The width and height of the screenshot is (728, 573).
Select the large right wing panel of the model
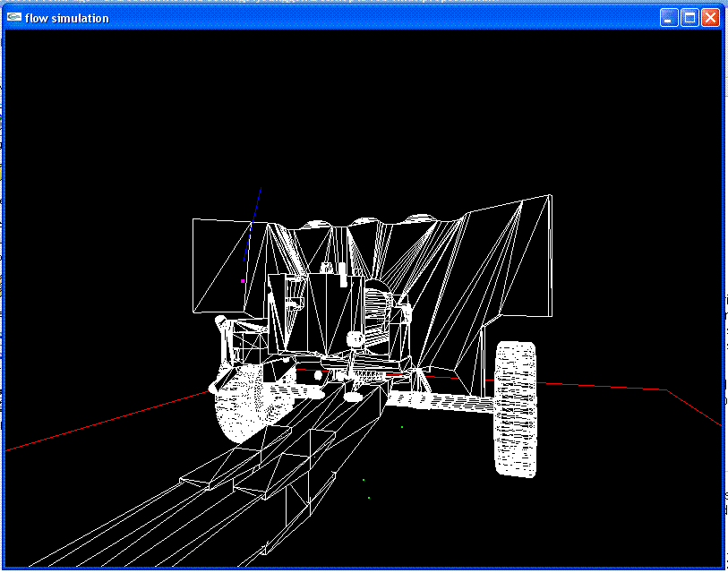(510, 260)
